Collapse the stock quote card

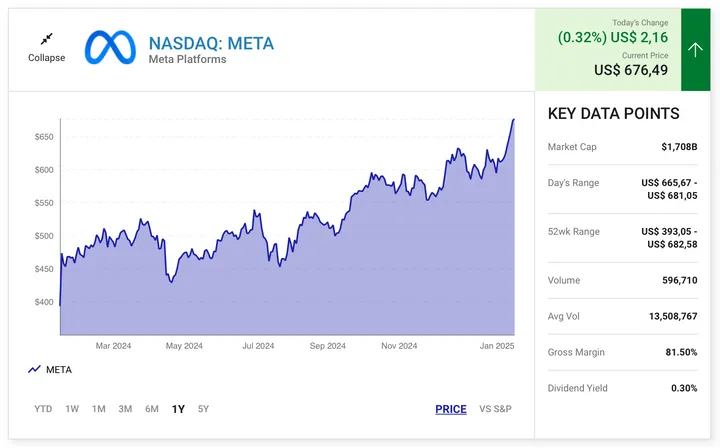46,57
